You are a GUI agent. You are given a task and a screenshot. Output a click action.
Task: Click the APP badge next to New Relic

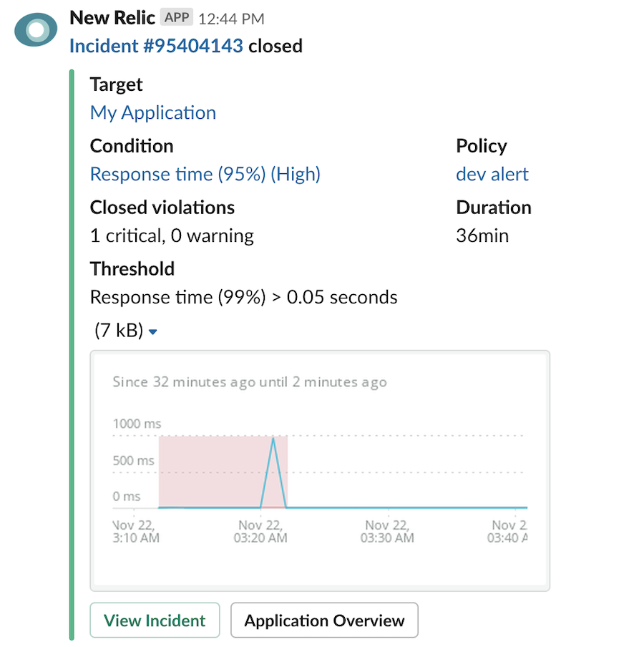[177, 19]
